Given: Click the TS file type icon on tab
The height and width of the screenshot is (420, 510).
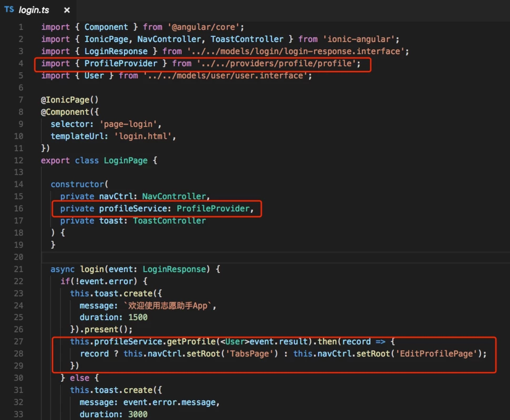Looking at the screenshot, I should [x=9, y=10].
